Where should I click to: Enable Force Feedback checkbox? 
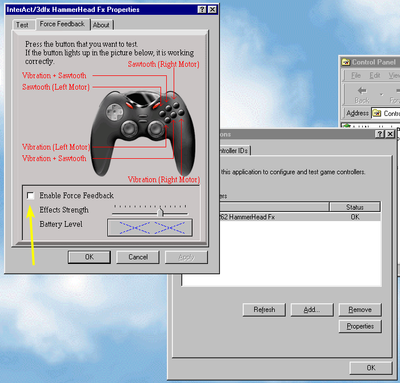pos(30,195)
